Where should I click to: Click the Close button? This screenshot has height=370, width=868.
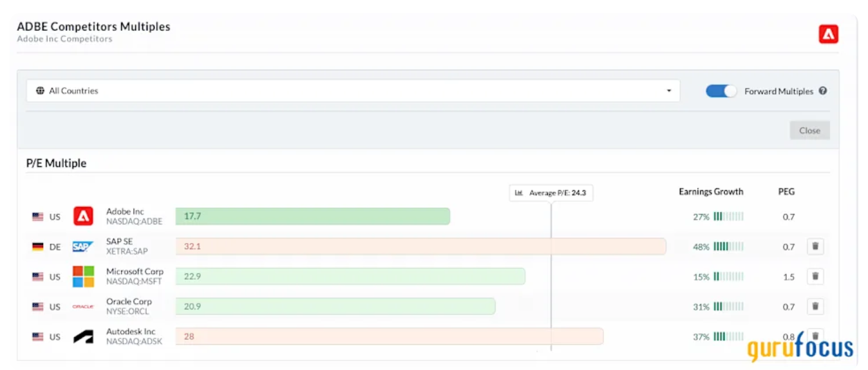[809, 130]
